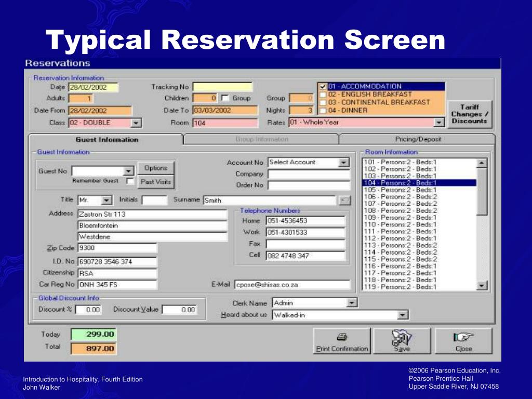
Task: Open the Select Account dropdown
Action: [x=344, y=163]
